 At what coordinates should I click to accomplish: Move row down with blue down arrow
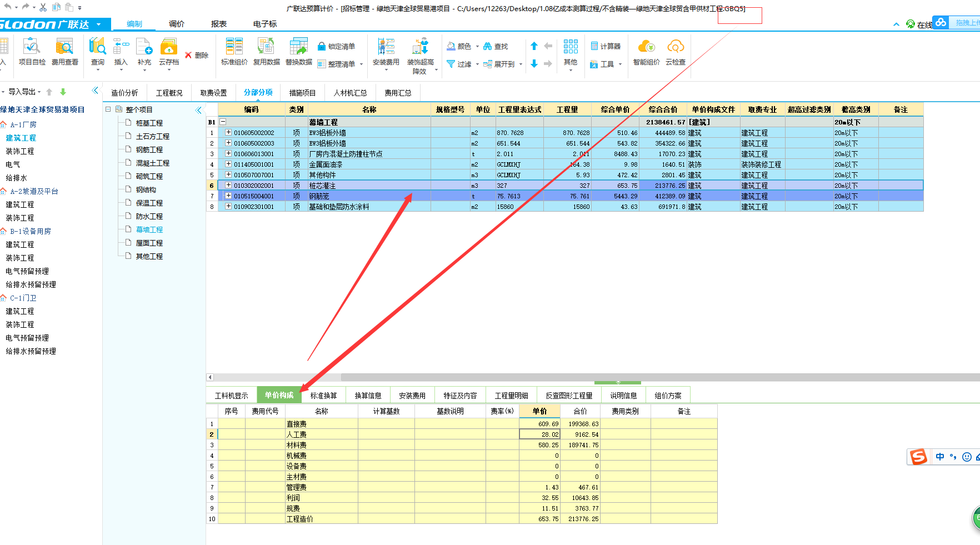pos(534,64)
